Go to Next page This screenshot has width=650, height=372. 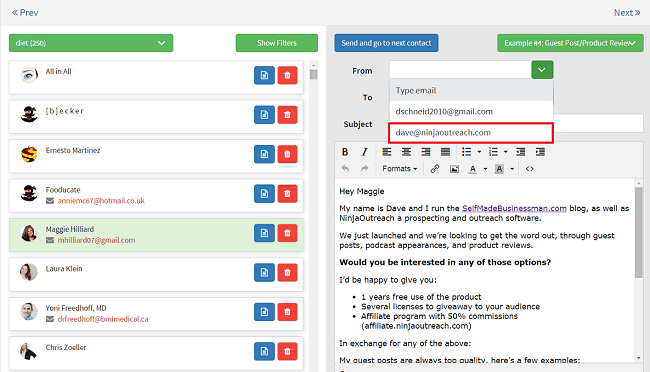click(627, 13)
